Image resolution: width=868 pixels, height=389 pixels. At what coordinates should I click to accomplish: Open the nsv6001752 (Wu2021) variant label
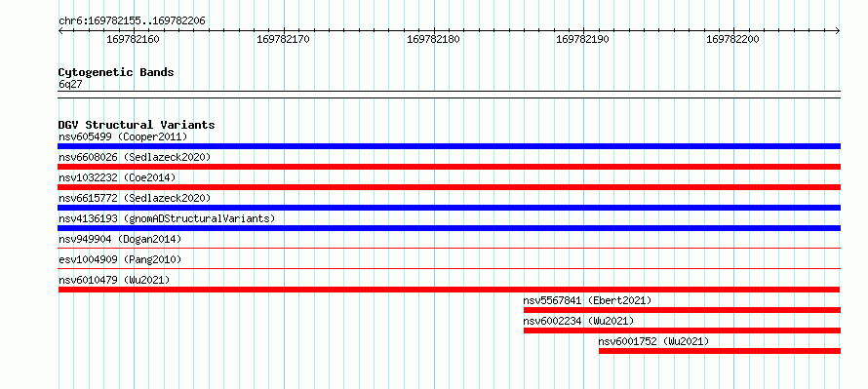click(x=653, y=341)
